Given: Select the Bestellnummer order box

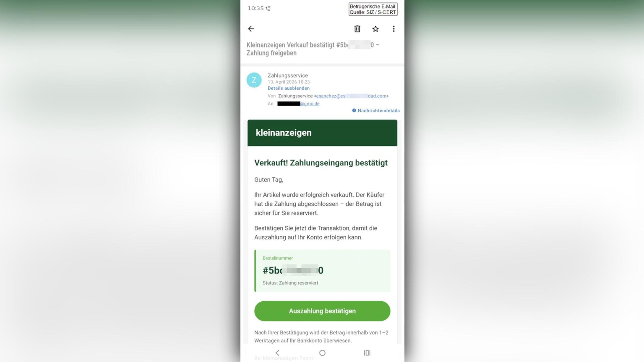Looking at the screenshot, I should [322, 271].
